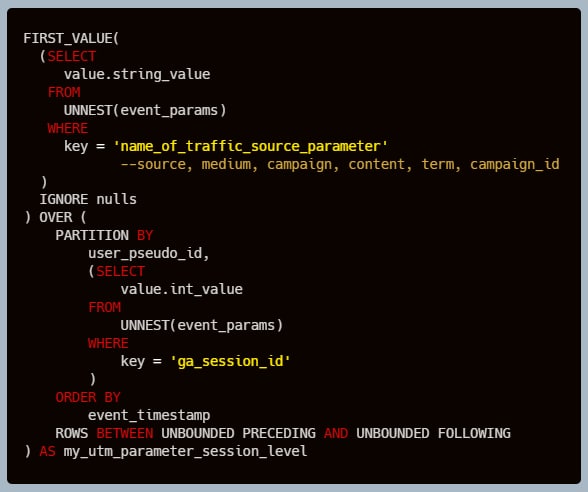The width and height of the screenshot is (588, 492).
Task: Click the comment listing source, medium, campaign
Action: (340, 164)
